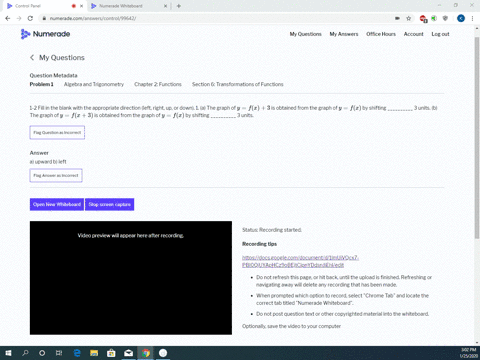
Task: Open My Answers in the top navigation
Action: pos(344,34)
